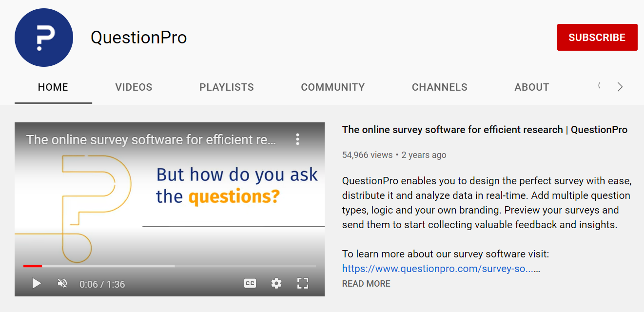The width and height of the screenshot is (644, 312).
Task: Go to the CHANNELS tab
Action: (440, 87)
